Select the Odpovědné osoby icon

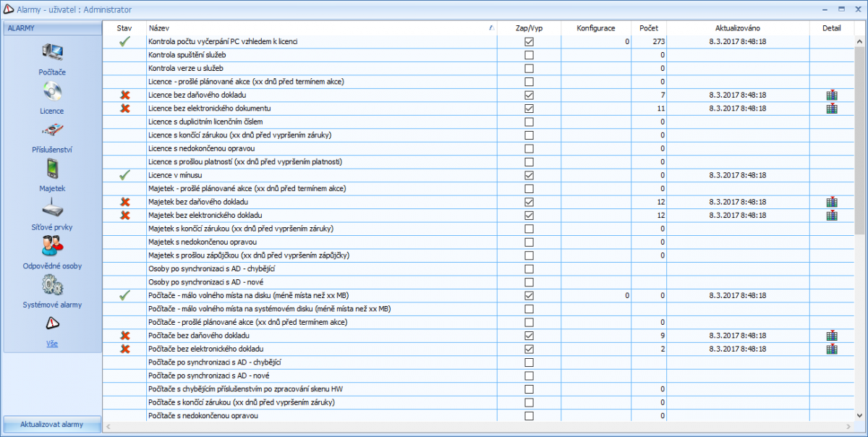click(52, 246)
